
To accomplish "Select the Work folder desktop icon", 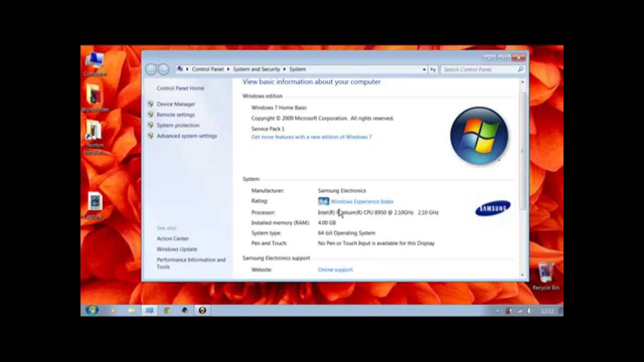I will [95, 98].
